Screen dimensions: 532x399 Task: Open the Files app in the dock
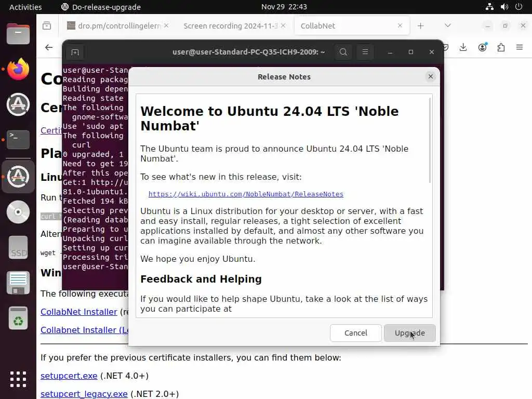(18, 34)
